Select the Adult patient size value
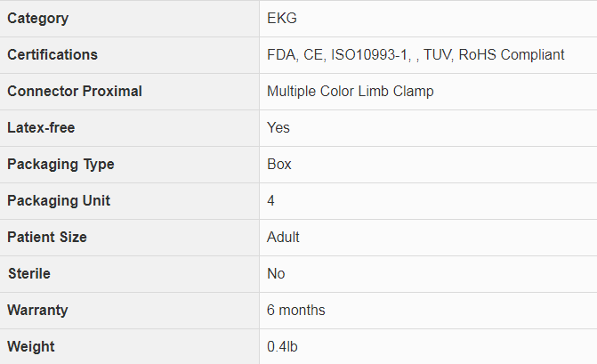 (x=283, y=238)
